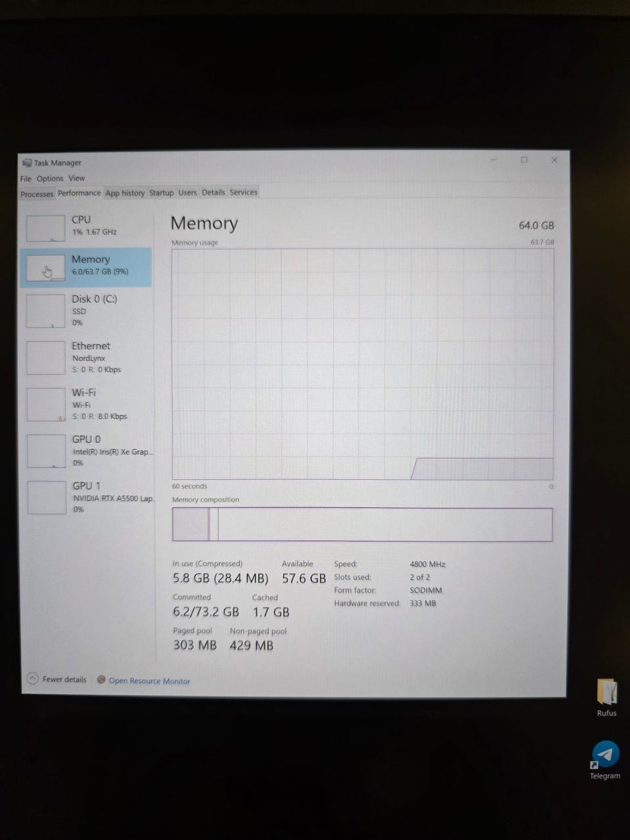Screen dimensions: 630x840
Task: Click the Memory composition bar
Action: click(362, 524)
